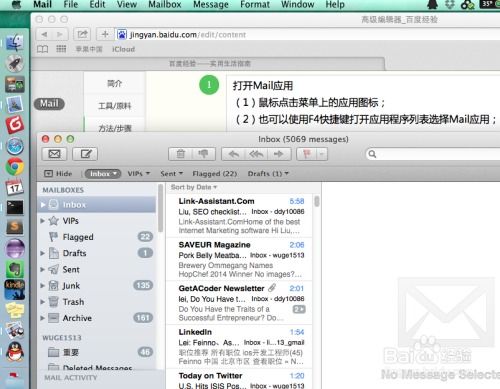The width and height of the screenshot is (500, 389).
Task: Hide the mailbox list
Action: tap(58, 174)
